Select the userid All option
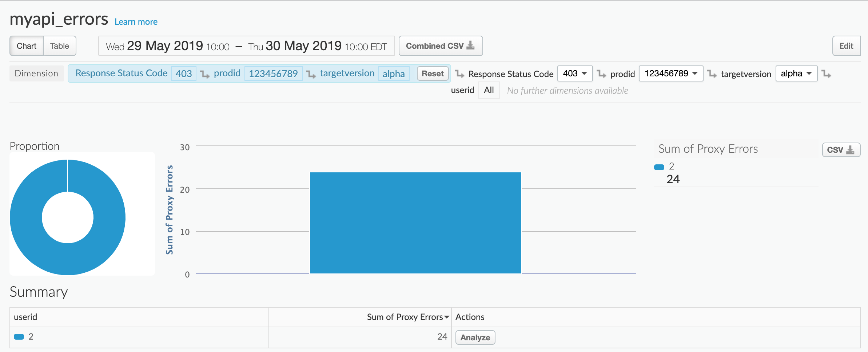This screenshot has width=868, height=352. (x=489, y=90)
